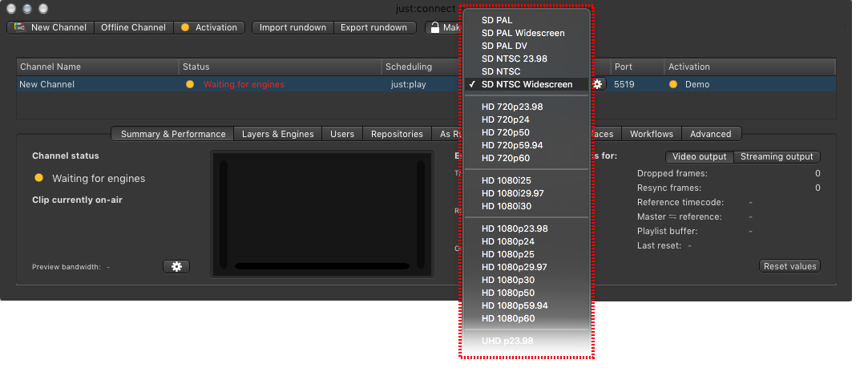
Task: Select the New Channel name cell
Action: 47,84
